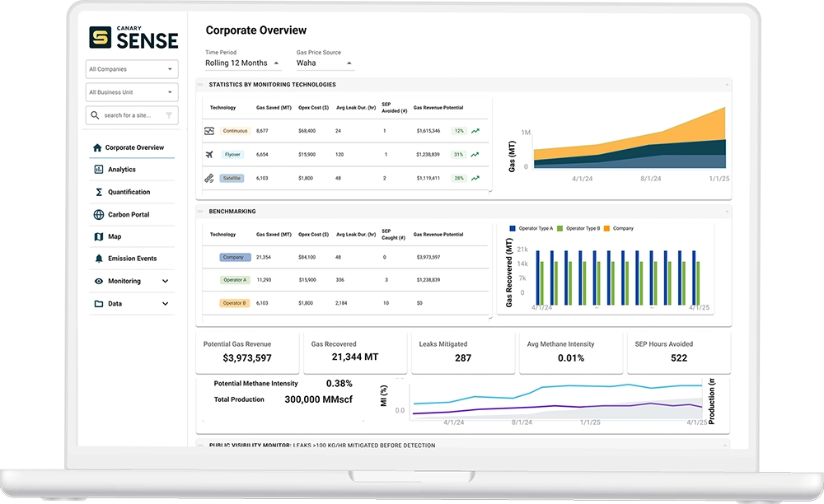Click the Satellite technology row icon
Image resolution: width=824 pixels, height=504 pixels.
pos(208,178)
